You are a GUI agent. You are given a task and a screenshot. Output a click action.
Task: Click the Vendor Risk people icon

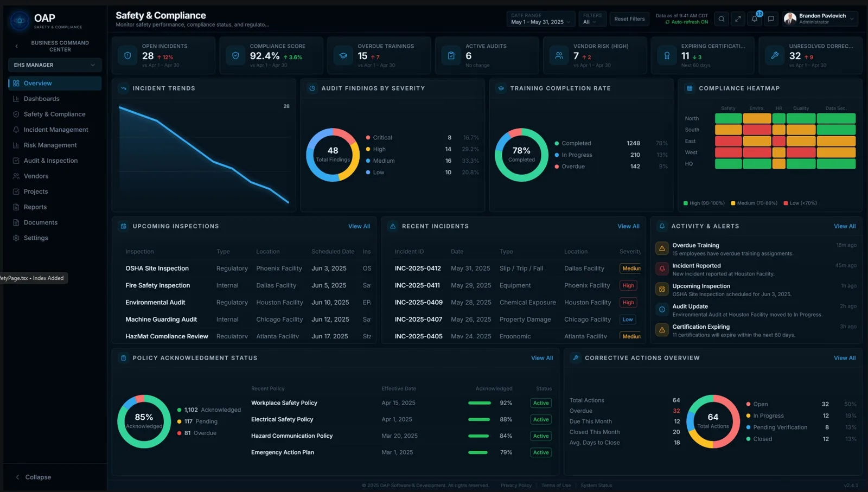pos(559,55)
